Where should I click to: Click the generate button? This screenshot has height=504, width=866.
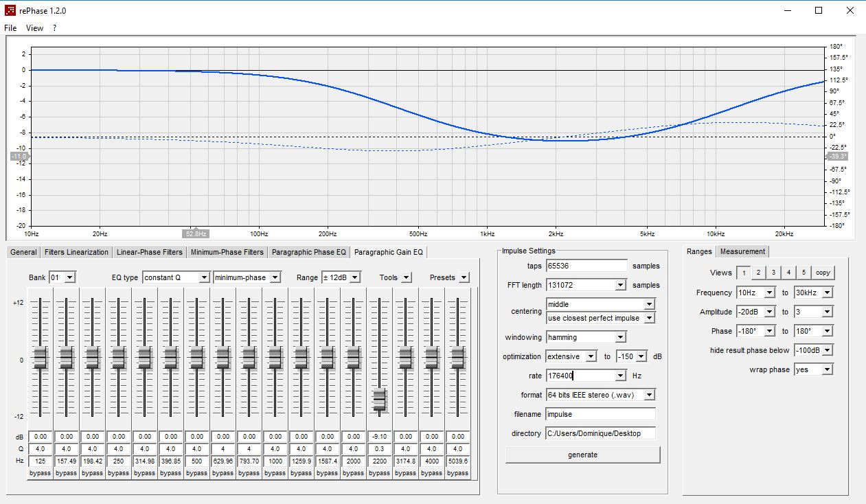[583, 455]
